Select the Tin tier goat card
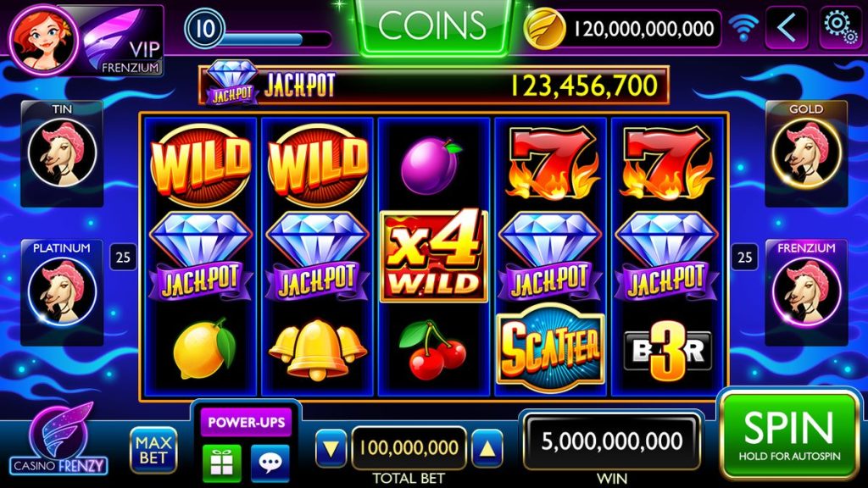Viewport: 868px width, 488px height. (62, 153)
